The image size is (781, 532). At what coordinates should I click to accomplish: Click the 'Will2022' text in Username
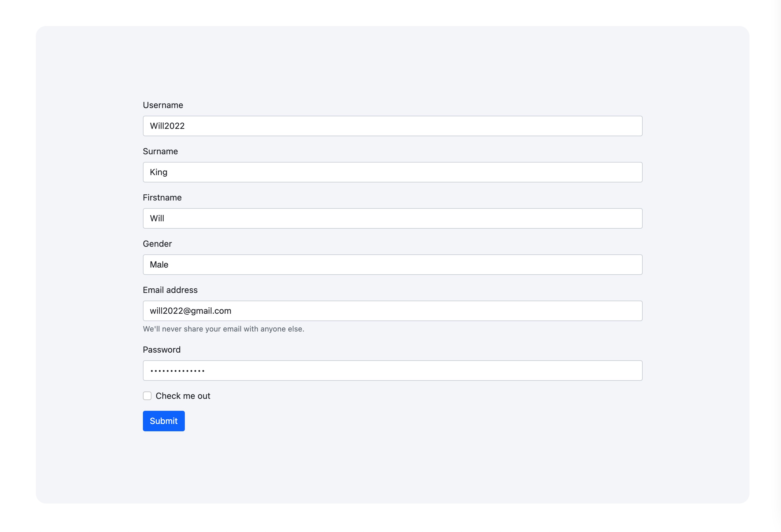(167, 126)
